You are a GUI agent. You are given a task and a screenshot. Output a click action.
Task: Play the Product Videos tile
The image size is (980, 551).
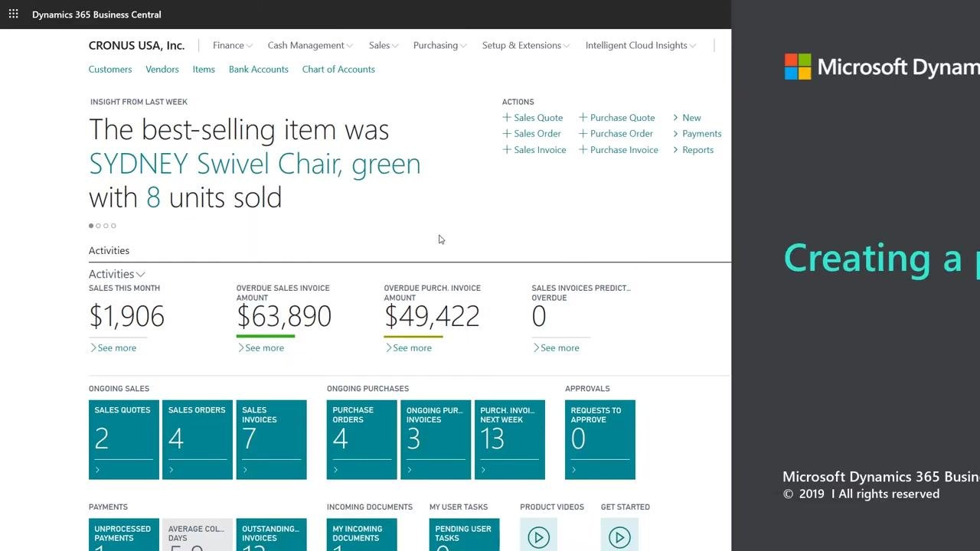pyautogui.click(x=538, y=537)
